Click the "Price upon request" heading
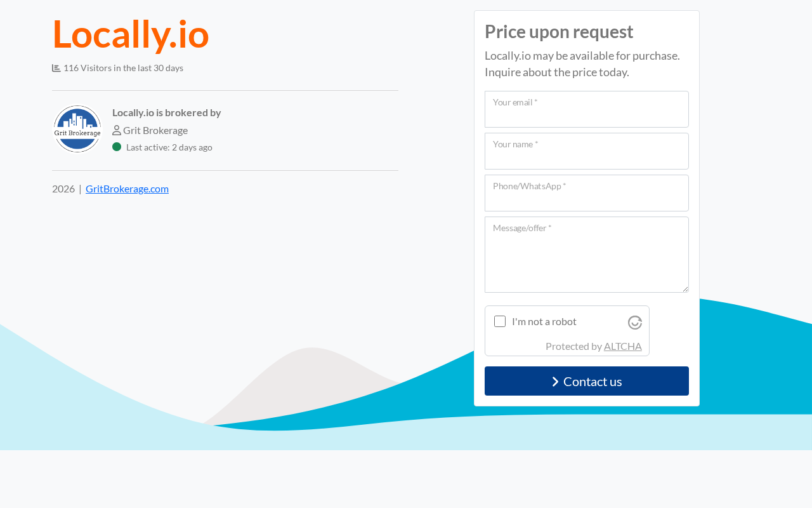Viewport: 812px width, 508px height. click(x=559, y=32)
